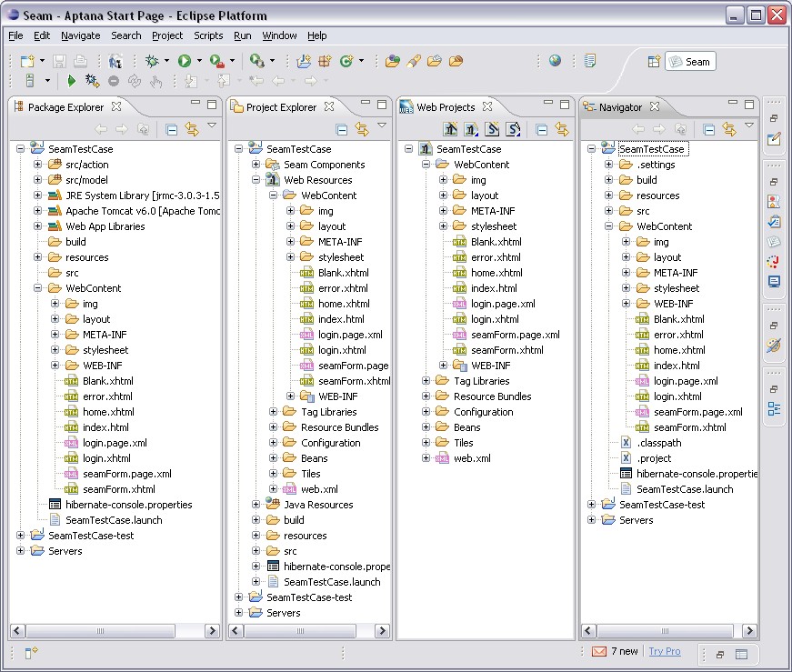This screenshot has width=792, height=672.
Task: Toggle Link with Editor in Navigator
Action: tap(727, 129)
